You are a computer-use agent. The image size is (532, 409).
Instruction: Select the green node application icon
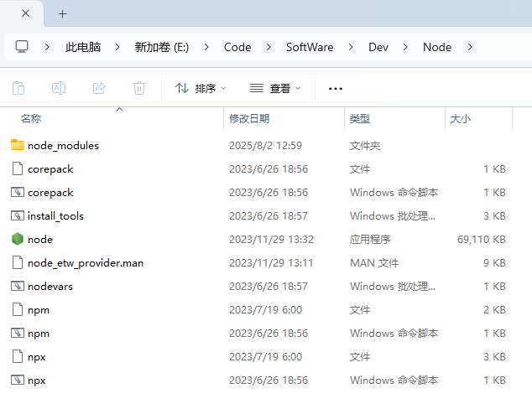coord(18,239)
